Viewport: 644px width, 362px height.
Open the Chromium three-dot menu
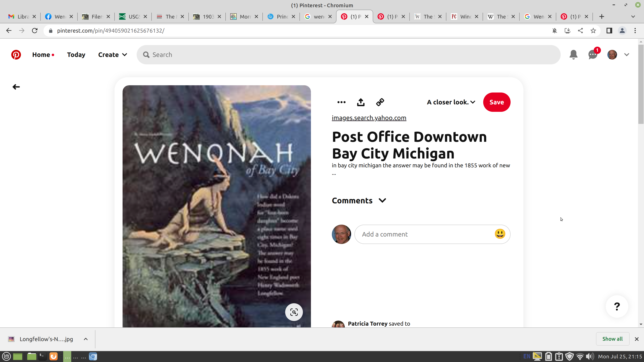(x=635, y=31)
